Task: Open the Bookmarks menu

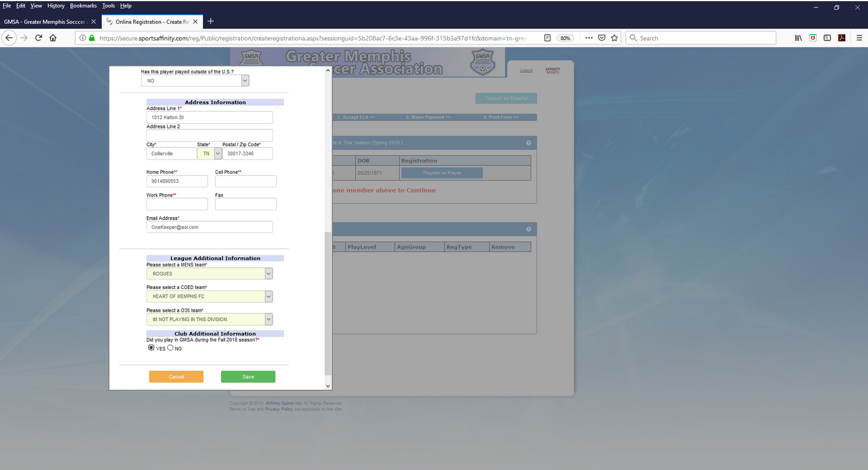Action: 83,6
